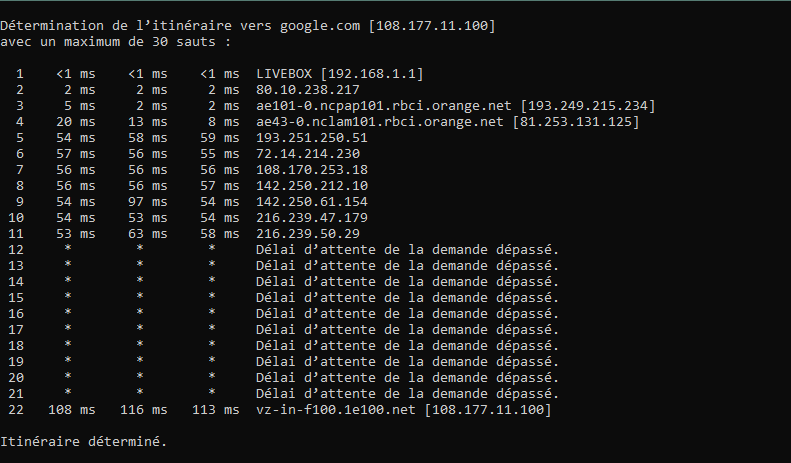Screen dimensions: 791x463
Task: Click the vz-in-f100.1e100.net hostname
Action: click(336, 410)
